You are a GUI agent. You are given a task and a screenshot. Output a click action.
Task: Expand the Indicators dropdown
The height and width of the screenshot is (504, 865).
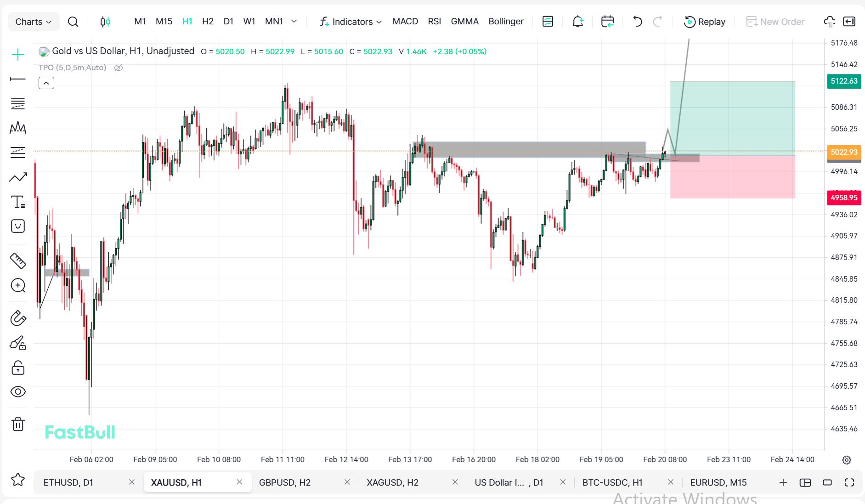click(351, 22)
